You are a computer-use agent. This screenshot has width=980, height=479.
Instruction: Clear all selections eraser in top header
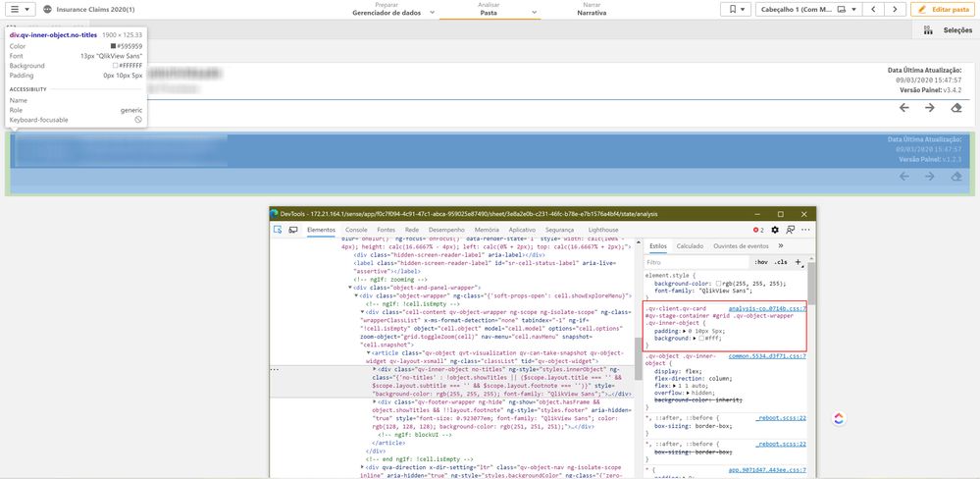point(955,108)
